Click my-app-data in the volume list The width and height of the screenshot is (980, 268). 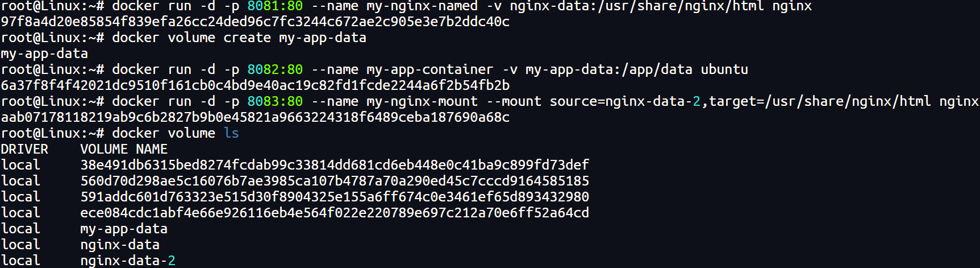[x=124, y=229]
